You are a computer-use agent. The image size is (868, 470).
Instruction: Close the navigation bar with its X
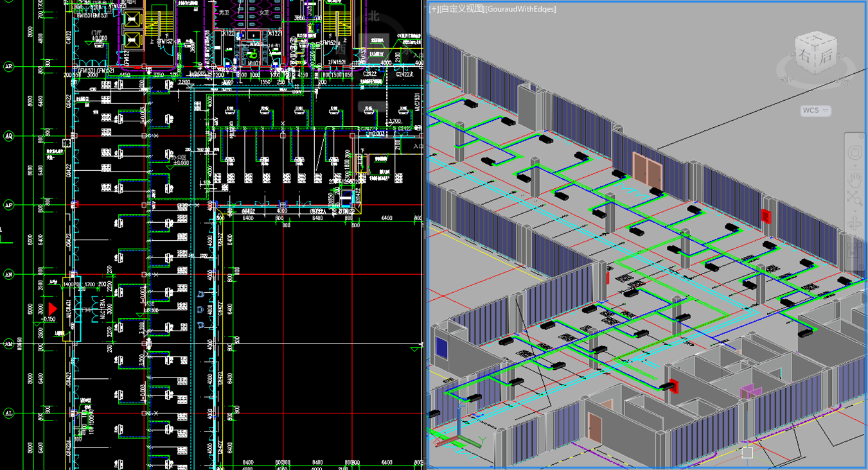coord(862,135)
